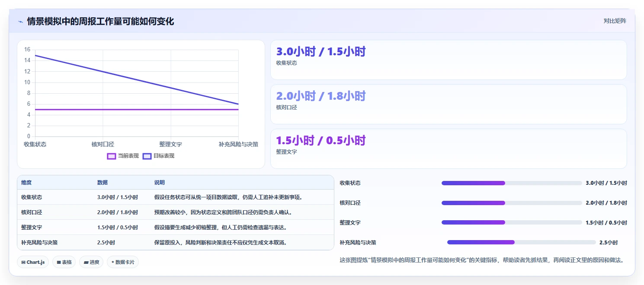
Task: Click the 2.0小时 / 1.8小时 data card
Action: tap(449, 104)
